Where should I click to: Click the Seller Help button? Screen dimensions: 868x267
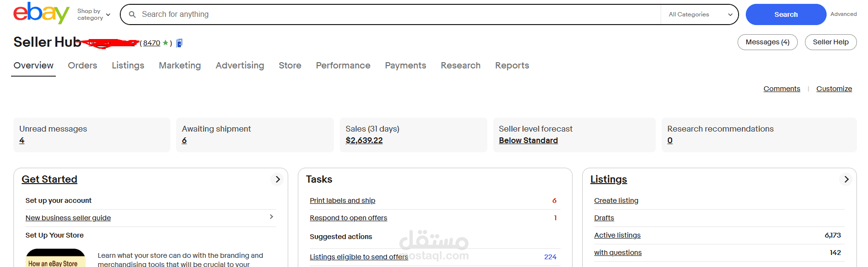tap(830, 42)
